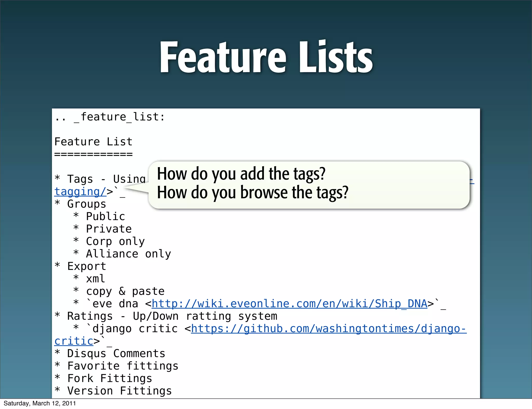This screenshot has height=409, width=532.
Task: Select the '* Private' sub-item
Action: tap(103, 229)
